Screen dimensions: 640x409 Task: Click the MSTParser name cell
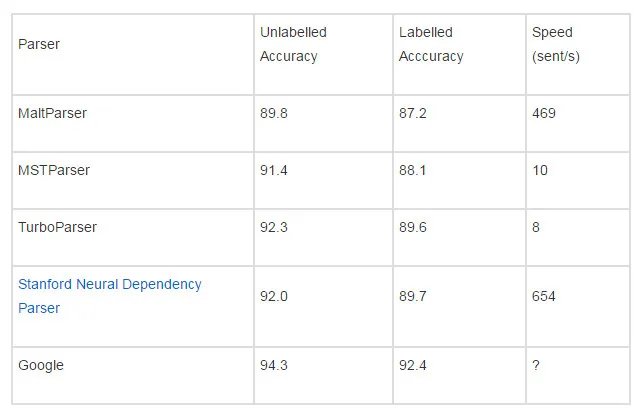133,181
